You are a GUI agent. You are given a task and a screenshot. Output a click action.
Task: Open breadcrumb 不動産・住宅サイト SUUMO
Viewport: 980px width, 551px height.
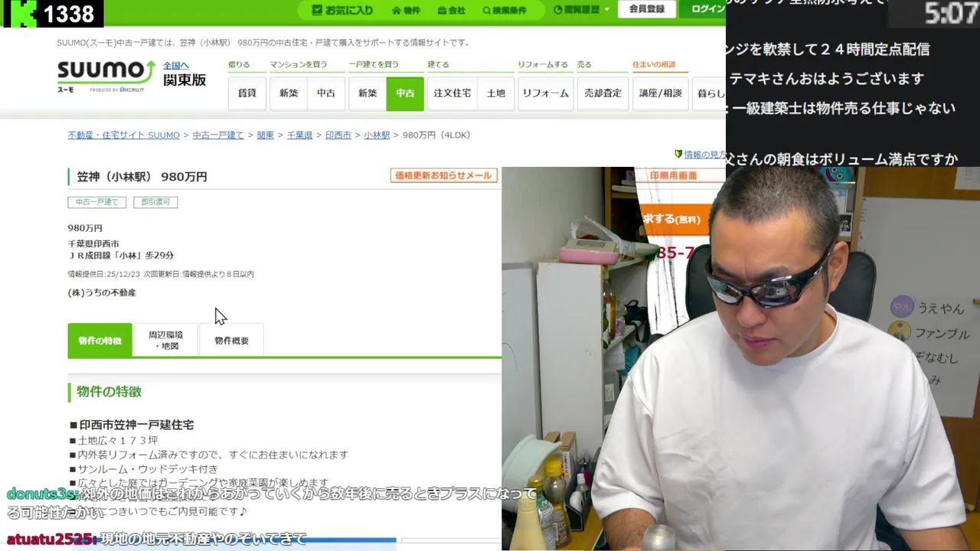pos(123,135)
